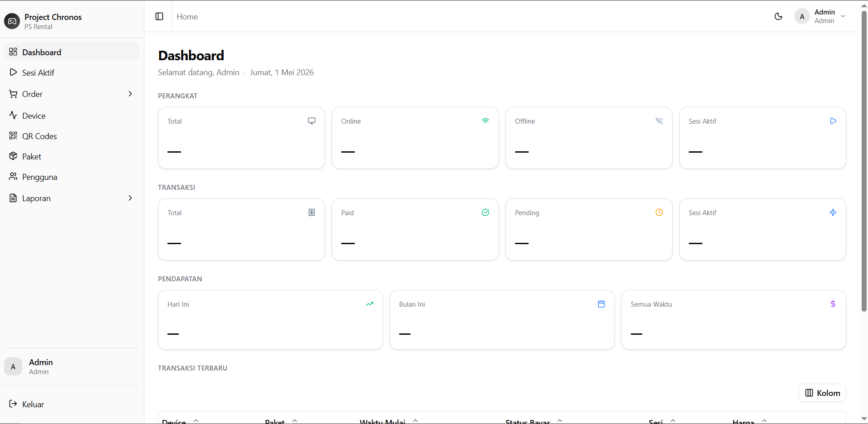
Task: Click the trending-up icon on Hari Ini card
Action: click(370, 304)
